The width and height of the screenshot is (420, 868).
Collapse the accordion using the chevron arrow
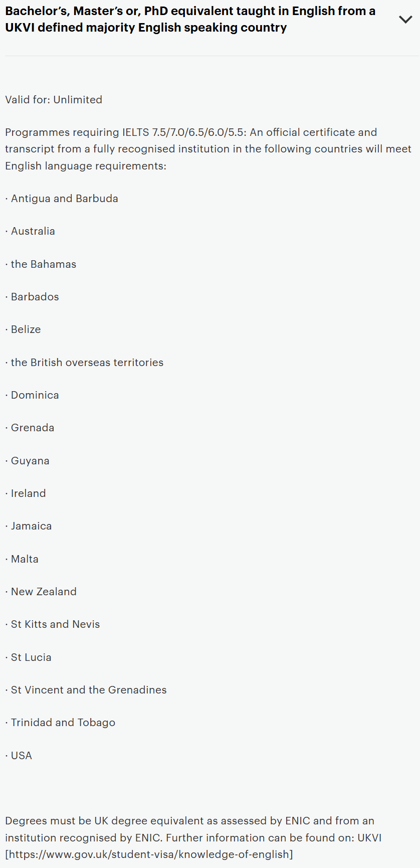[x=405, y=20]
